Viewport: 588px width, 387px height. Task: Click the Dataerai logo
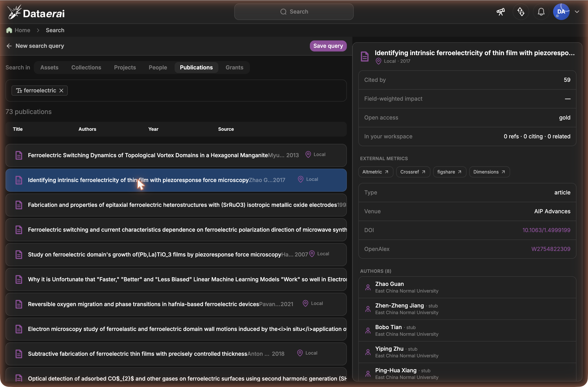click(36, 12)
